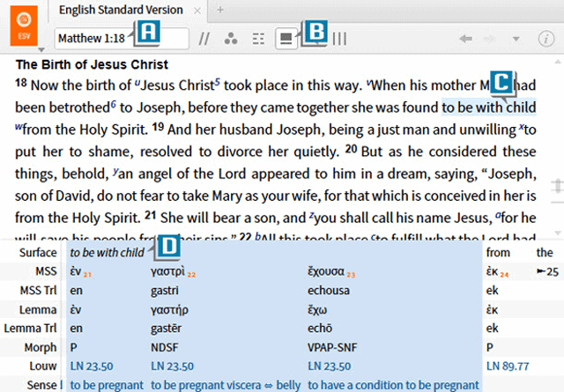564x392 pixels.
Task: Click morphology code VPAP-SNF
Action: point(332,347)
